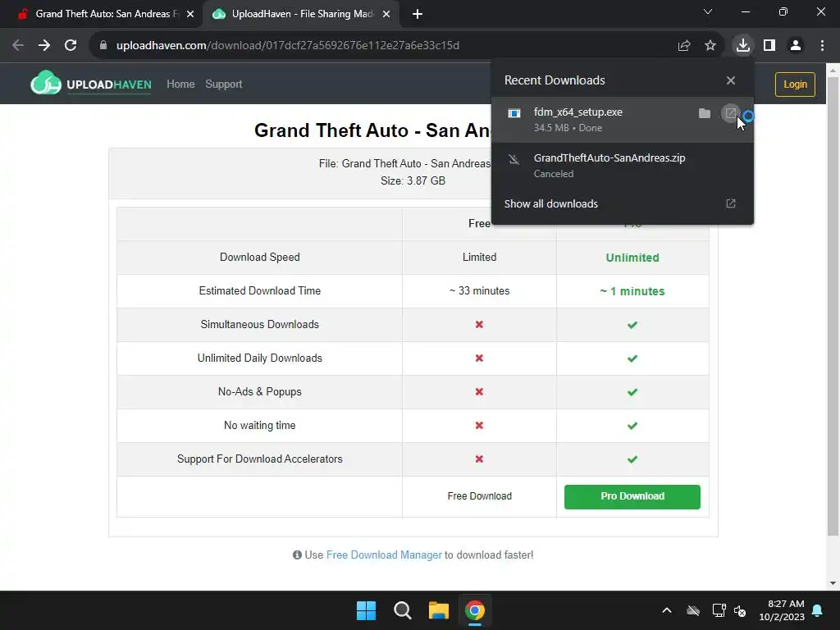Close the Recent Downloads popup
Image resolution: width=840 pixels, height=630 pixels.
(731, 80)
